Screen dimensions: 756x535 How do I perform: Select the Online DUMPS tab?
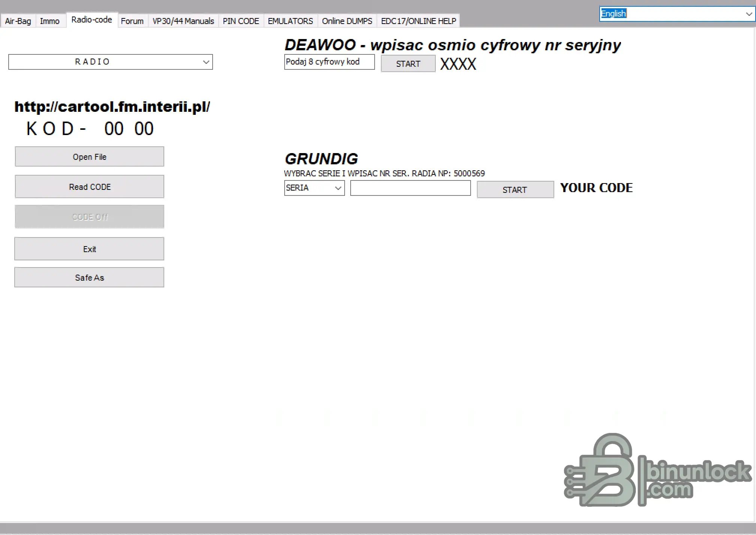coord(347,21)
